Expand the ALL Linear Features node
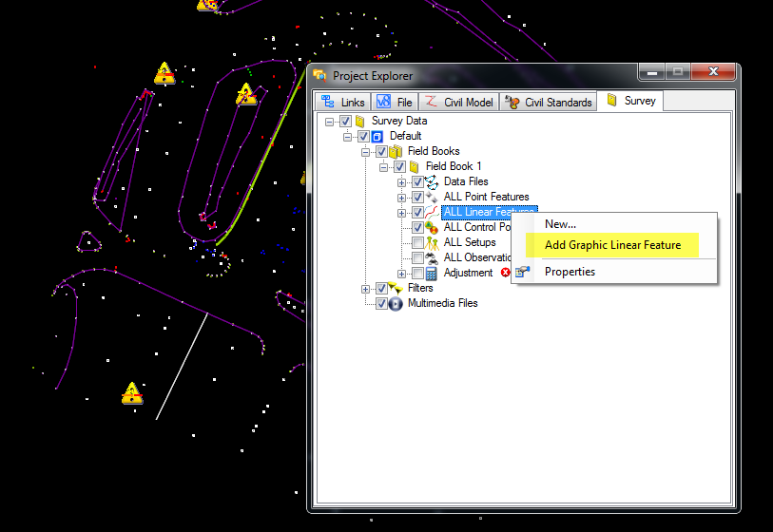 402,214
